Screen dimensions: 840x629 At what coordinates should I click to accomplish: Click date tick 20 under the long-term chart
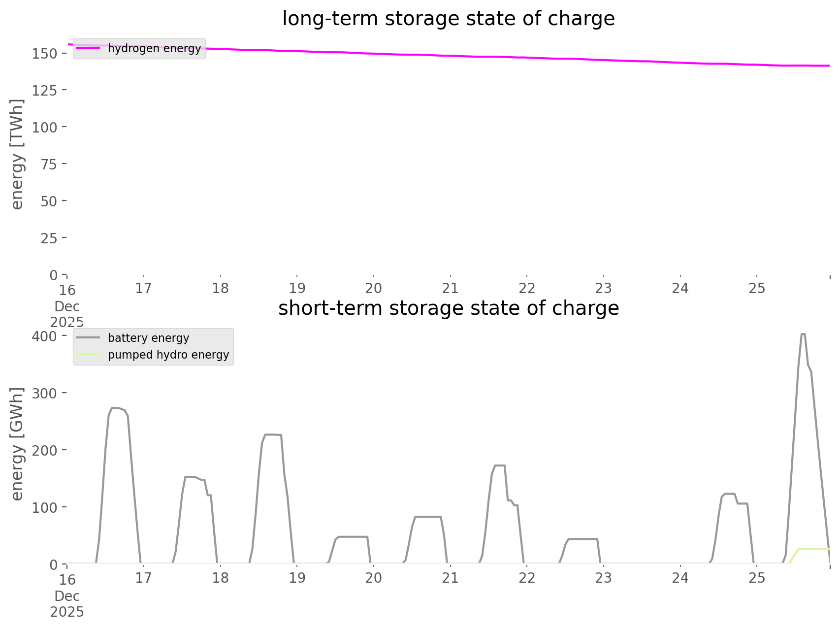click(374, 288)
